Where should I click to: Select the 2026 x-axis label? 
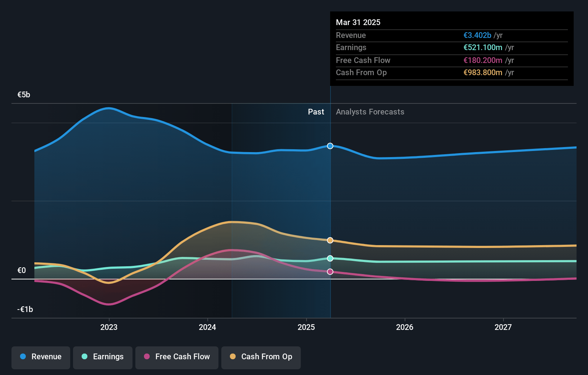click(405, 327)
